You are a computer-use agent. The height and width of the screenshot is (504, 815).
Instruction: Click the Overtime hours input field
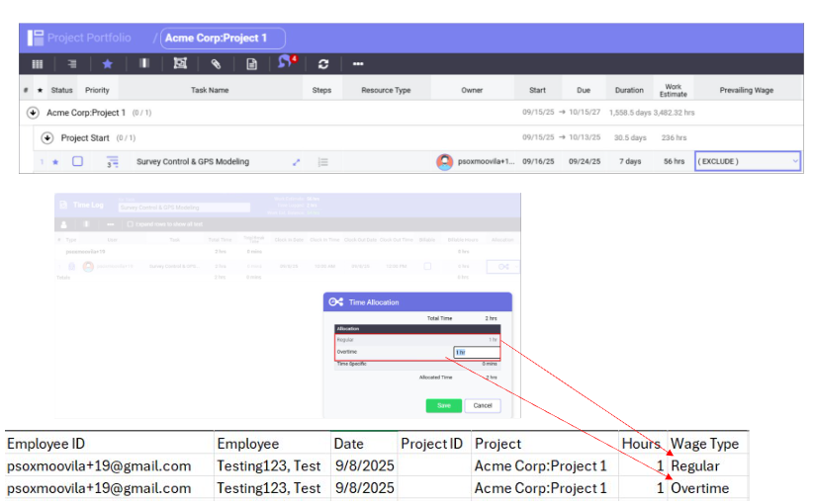[476, 352]
